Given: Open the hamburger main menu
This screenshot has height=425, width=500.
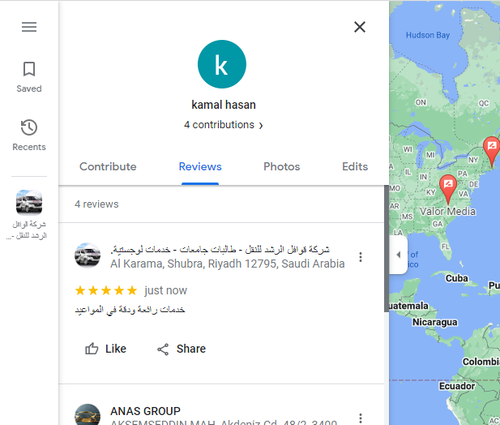Looking at the screenshot, I should [x=29, y=27].
